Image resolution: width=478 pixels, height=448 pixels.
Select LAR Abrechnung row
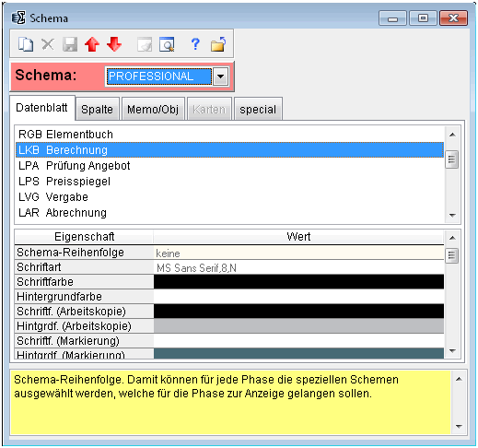tap(229, 213)
